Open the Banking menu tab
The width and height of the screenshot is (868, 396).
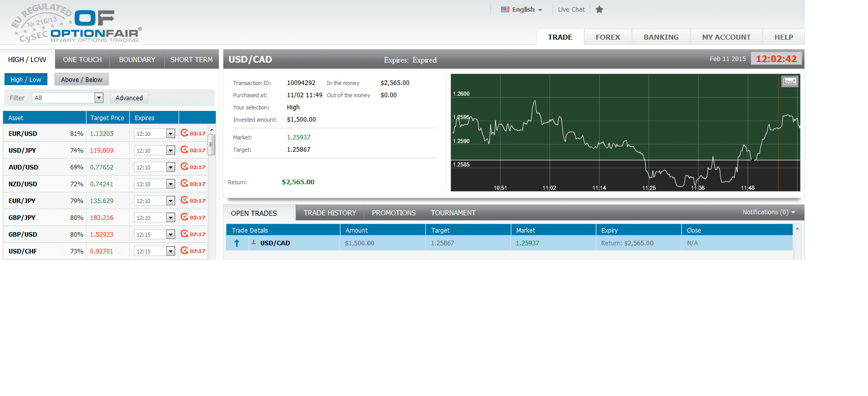pos(661,37)
